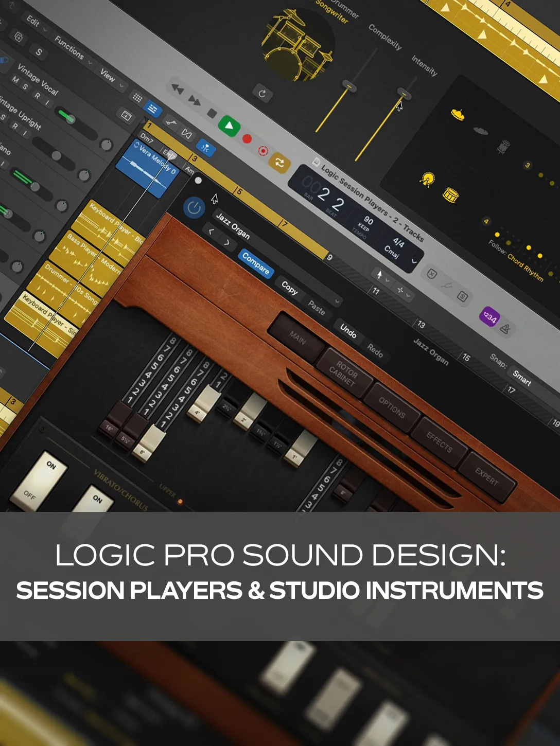Go to previous preset arrow
This screenshot has width=560, height=746.
(211, 232)
